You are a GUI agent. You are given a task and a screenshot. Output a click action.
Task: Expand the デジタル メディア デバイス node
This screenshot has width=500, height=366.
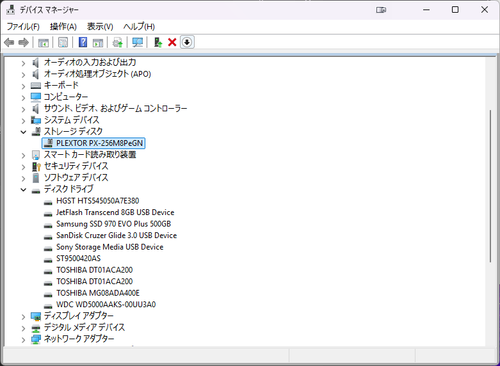click(x=23, y=328)
